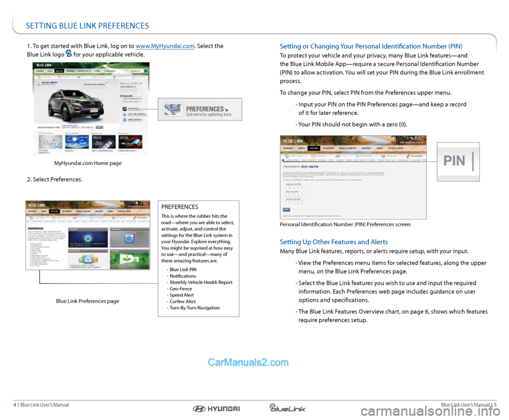
Task: Click the Hyundai logo in the footer
Action: 216,408
